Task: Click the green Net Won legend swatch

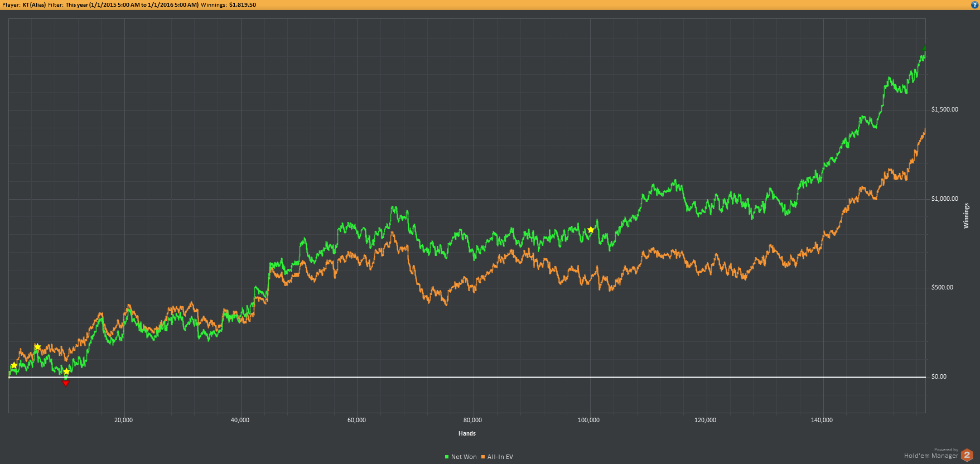Action: coord(447,457)
